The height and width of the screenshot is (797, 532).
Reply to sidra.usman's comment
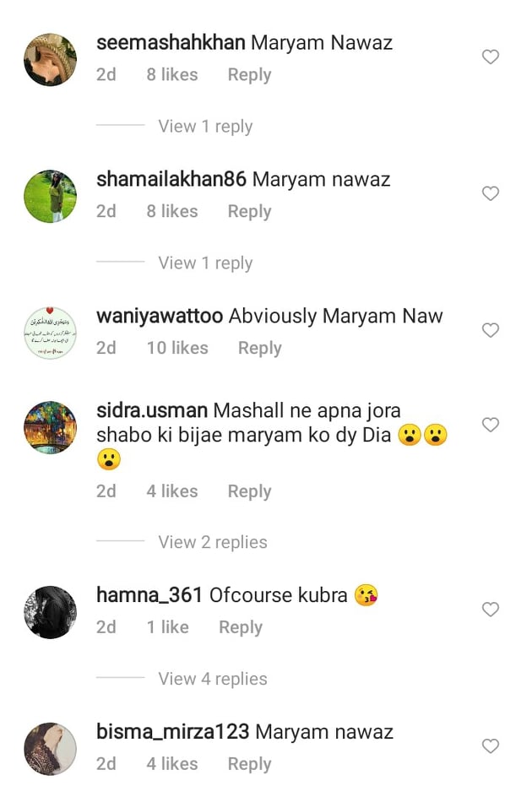pos(249,491)
